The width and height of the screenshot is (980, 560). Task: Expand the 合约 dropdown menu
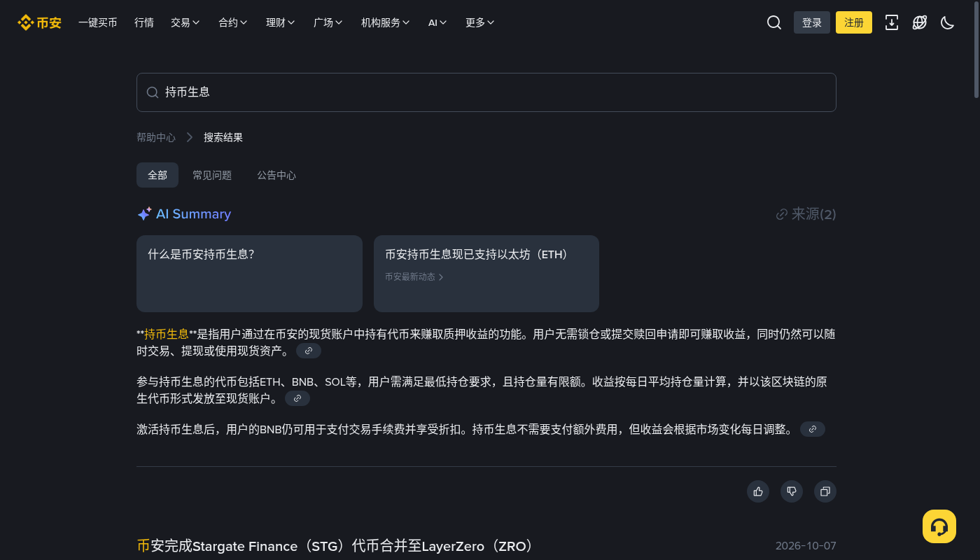pos(233,22)
